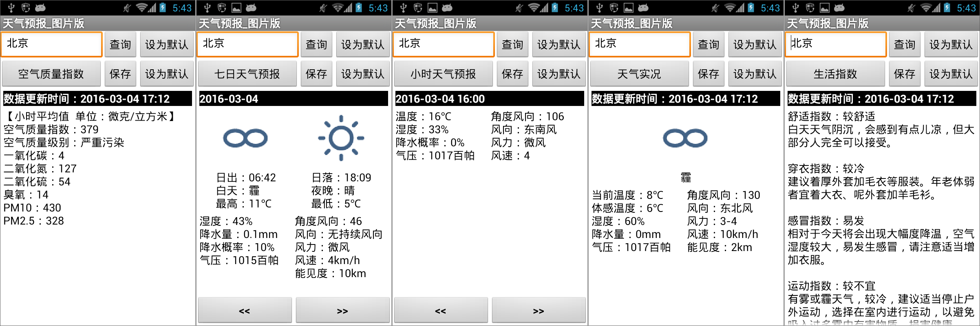Image resolution: width=980 pixels, height=326 pixels.
Task: Tap << for previous hour on 小时天气预报 screen
Action: [441, 311]
